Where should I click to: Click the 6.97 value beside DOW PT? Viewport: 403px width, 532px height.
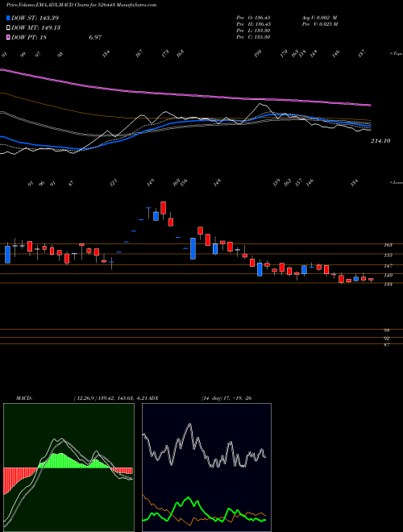95,38
